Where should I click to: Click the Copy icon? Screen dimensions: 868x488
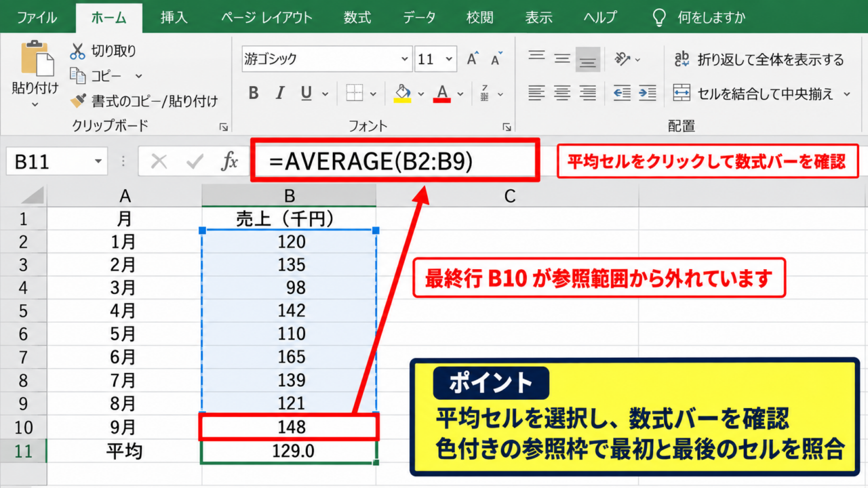(78, 76)
